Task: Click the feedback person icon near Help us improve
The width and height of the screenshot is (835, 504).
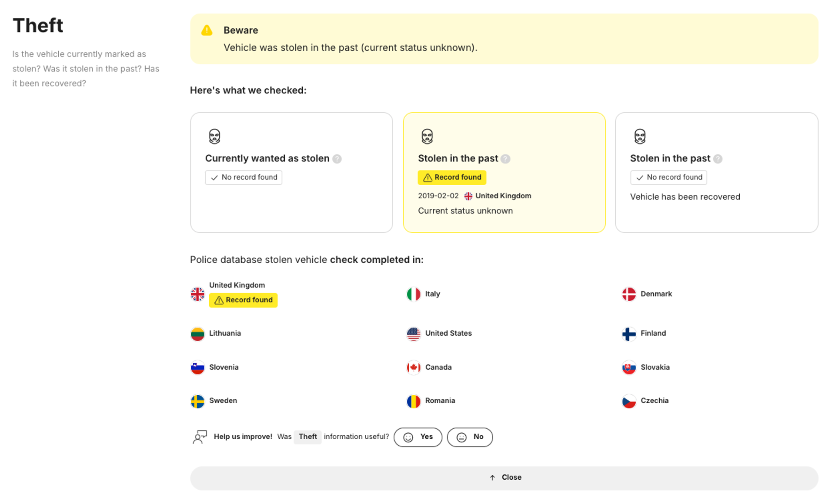Action: tap(200, 437)
